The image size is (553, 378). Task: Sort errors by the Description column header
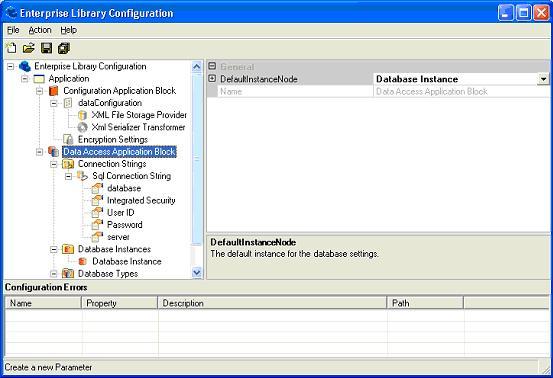(272, 303)
